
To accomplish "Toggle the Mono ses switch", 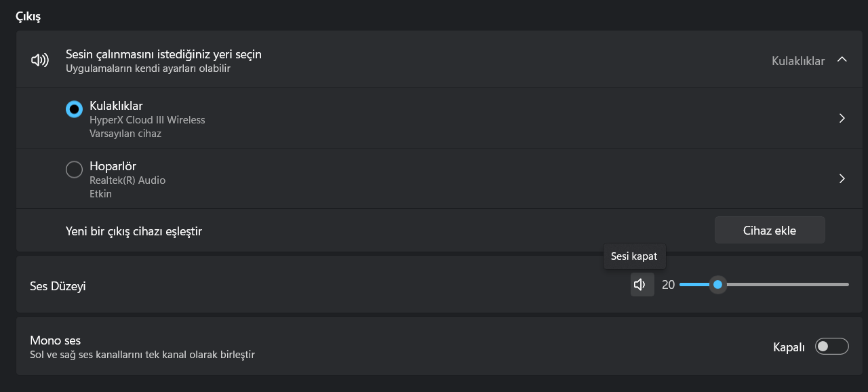I will tap(831, 347).
